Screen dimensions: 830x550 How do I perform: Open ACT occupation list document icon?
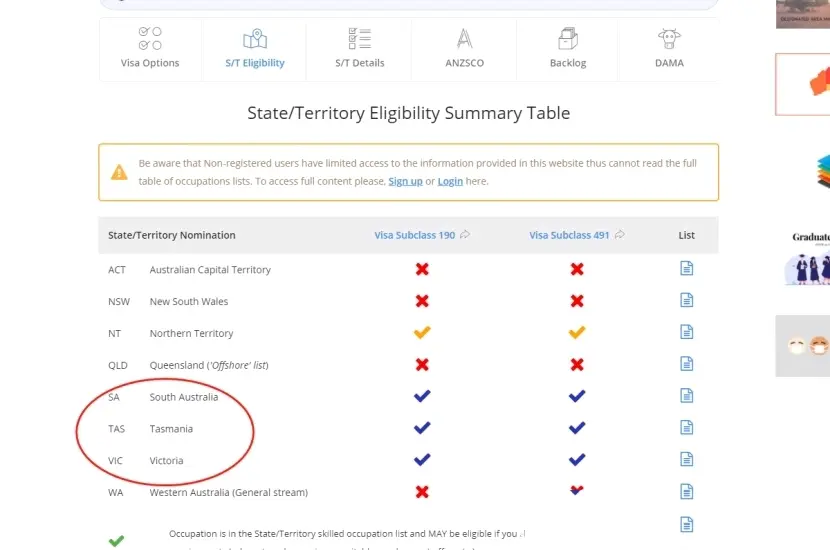click(x=687, y=268)
